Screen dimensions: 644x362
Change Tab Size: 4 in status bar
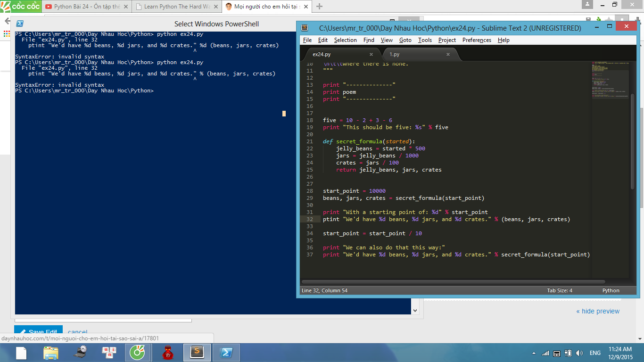pyautogui.click(x=560, y=290)
